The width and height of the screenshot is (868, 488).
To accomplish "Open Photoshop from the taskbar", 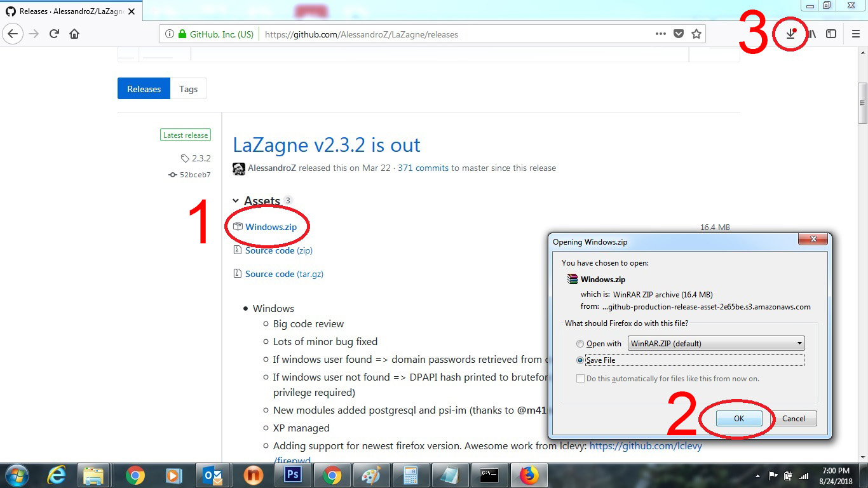I will click(292, 475).
